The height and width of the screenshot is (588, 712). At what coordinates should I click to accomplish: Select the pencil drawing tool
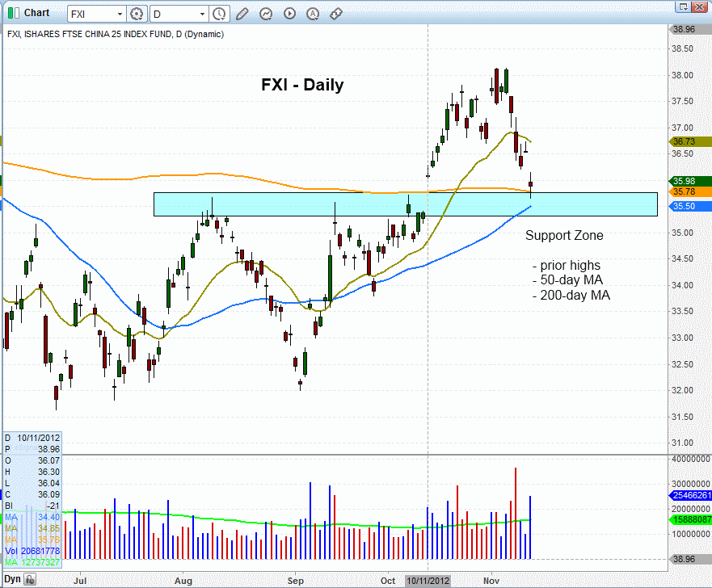(241, 14)
